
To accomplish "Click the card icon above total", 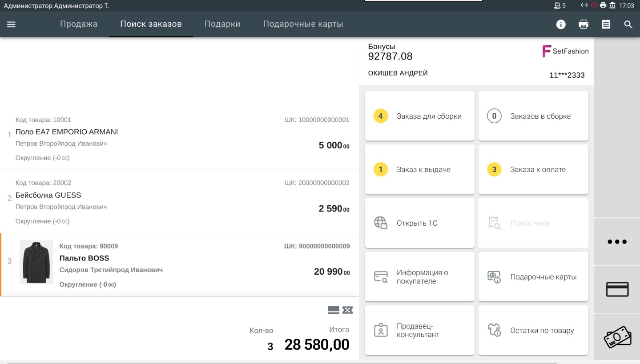I will pos(334,310).
